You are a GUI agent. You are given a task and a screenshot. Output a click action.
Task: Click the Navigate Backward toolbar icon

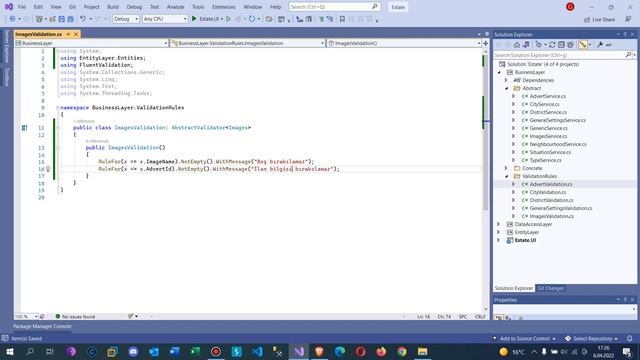click(x=12, y=19)
